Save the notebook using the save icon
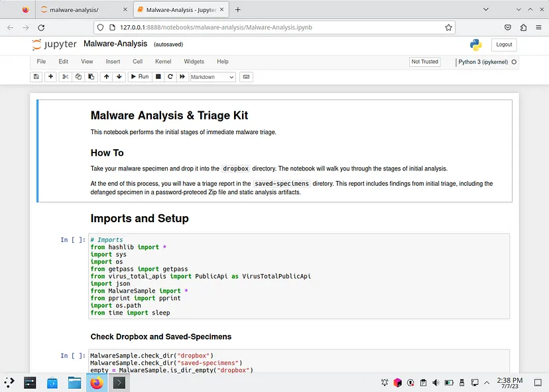The width and height of the screenshot is (549, 392). click(x=36, y=77)
